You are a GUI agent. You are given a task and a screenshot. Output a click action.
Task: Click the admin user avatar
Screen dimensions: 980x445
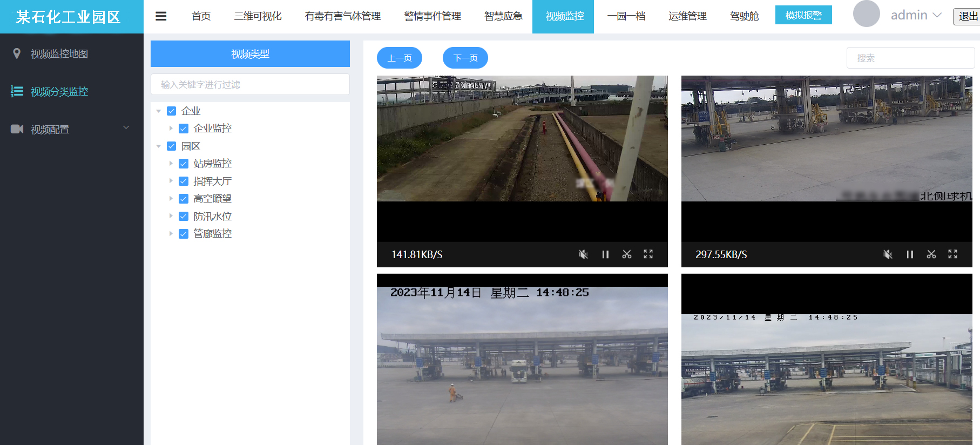pyautogui.click(x=866, y=15)
